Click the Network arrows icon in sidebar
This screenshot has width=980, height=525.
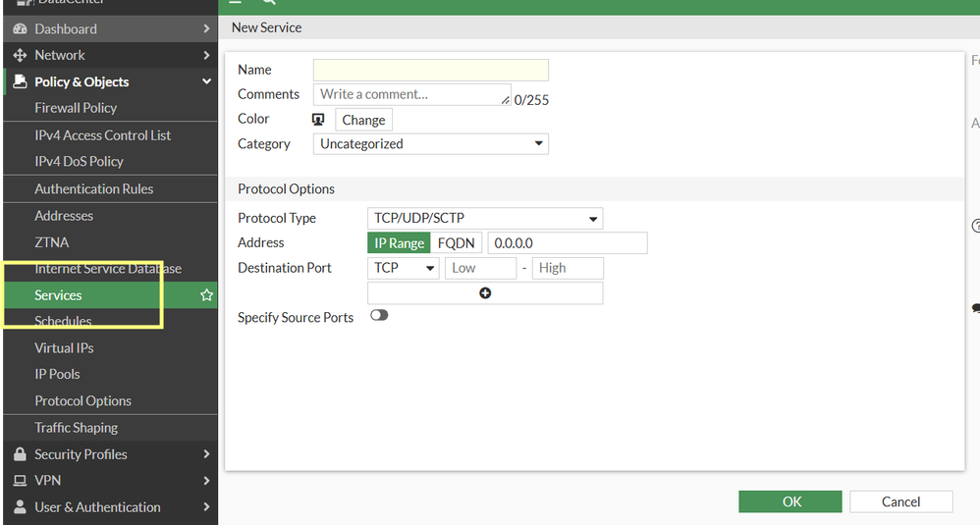(20, 56)
